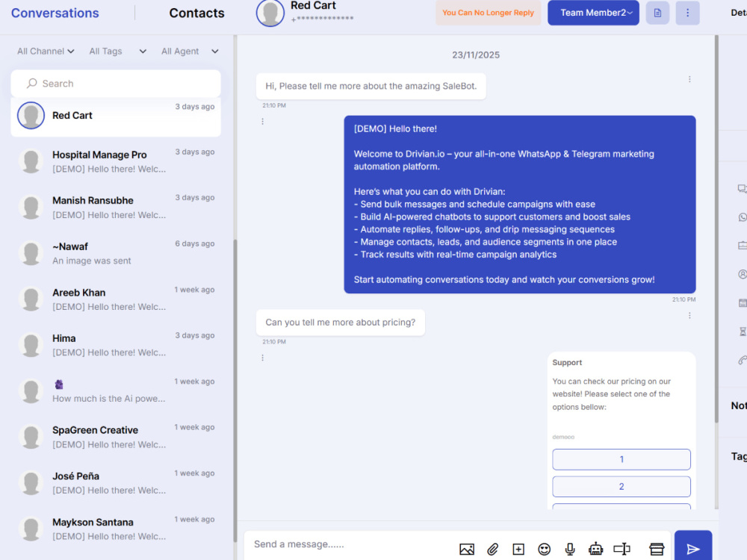Click the phone icon in details sidebar
Viewport: 747px width, 560px height.
tap(743, 360)
